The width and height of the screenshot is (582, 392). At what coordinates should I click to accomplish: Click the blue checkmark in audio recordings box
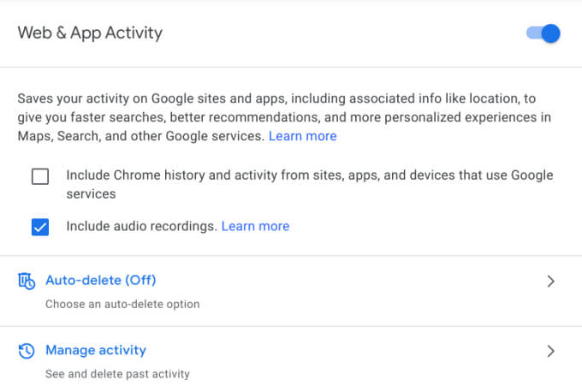(40, 227)
